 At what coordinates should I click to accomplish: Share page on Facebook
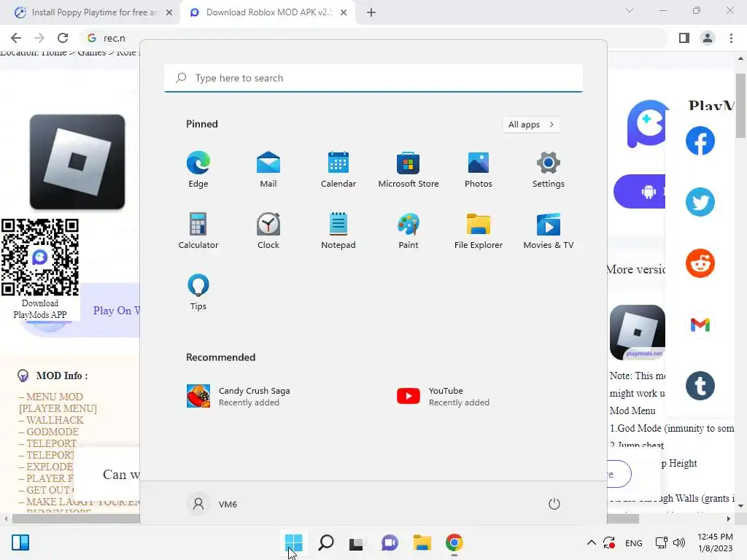[x=700, y=141]
